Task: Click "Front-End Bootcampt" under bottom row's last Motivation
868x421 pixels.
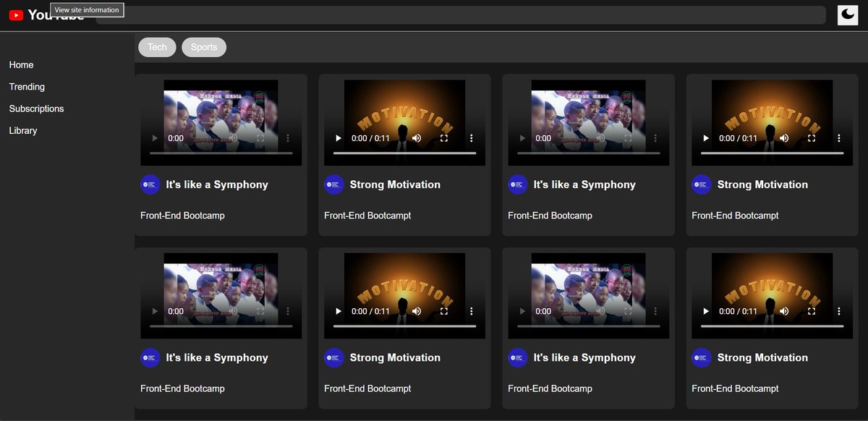Action: coord(735,388)
